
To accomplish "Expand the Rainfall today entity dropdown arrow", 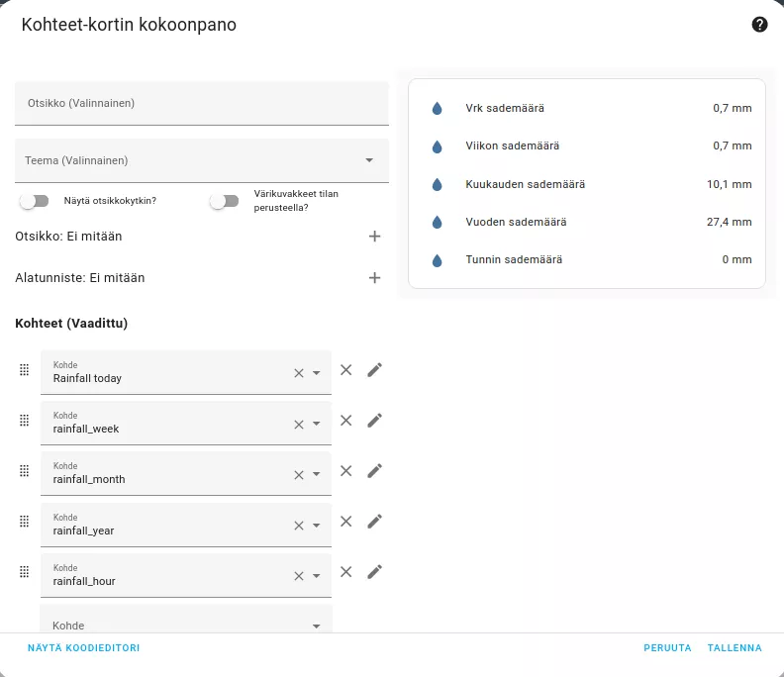I will pyautogui.click(x=317, y=373).
